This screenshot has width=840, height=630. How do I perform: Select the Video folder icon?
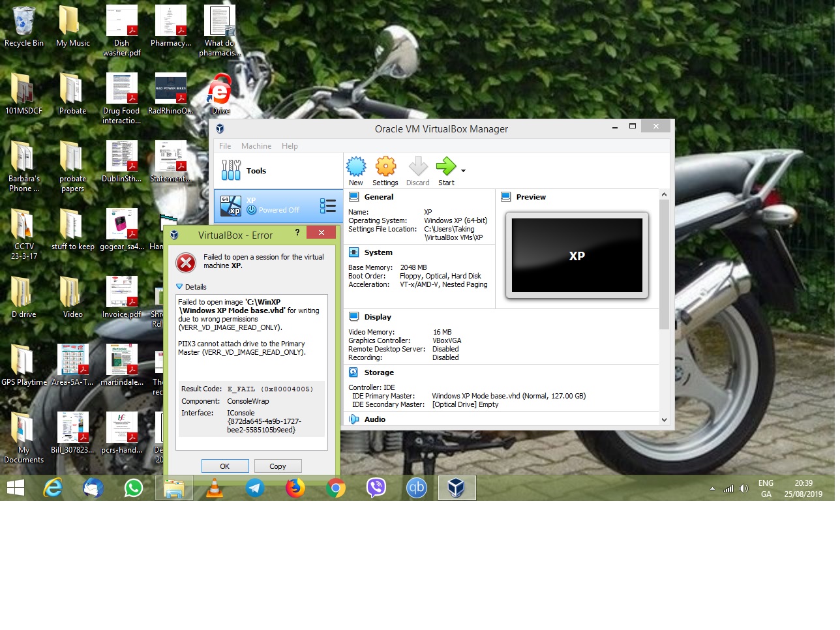[73, 297]
